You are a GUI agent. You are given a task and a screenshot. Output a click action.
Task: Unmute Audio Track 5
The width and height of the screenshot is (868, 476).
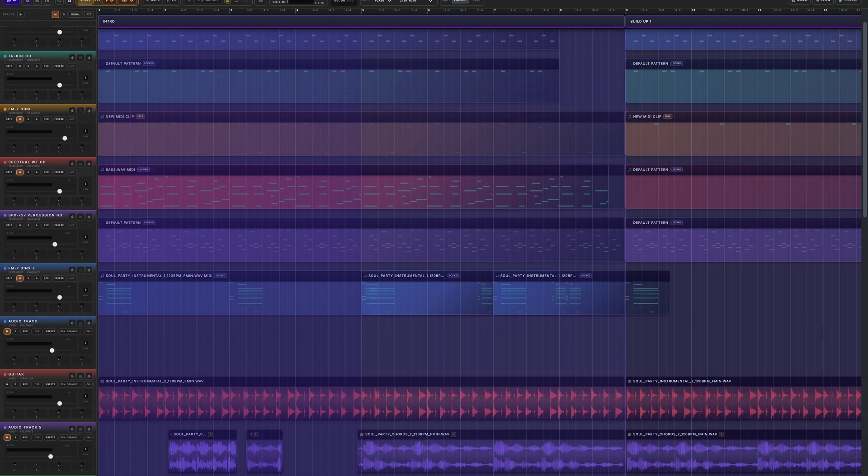click(x=7, y=437)
